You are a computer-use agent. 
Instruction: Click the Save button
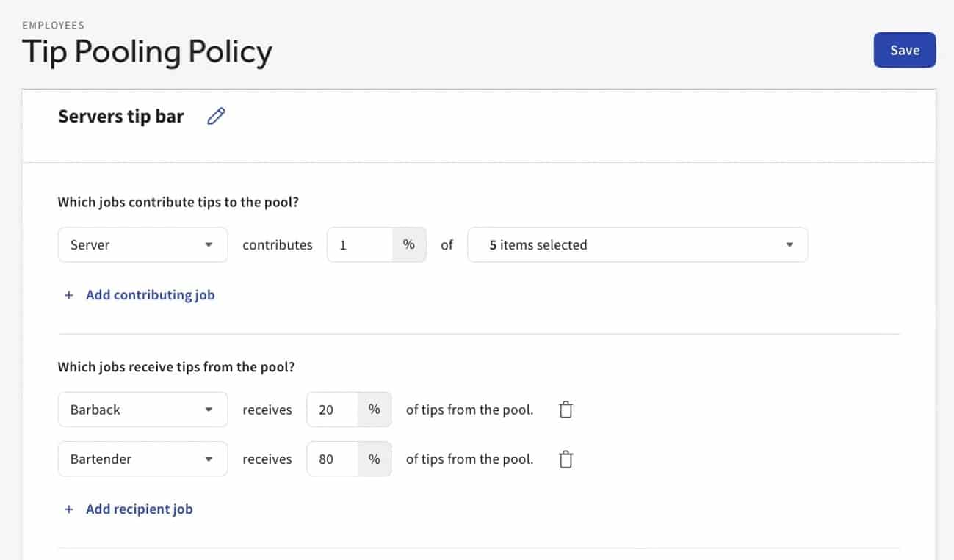[x=904, y=50]
